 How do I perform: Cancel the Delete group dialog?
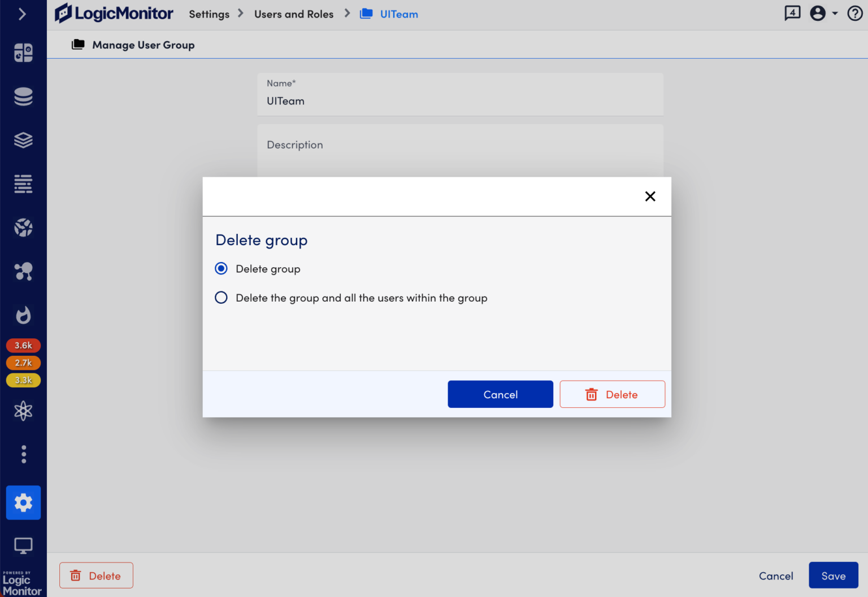click(500, 394)
